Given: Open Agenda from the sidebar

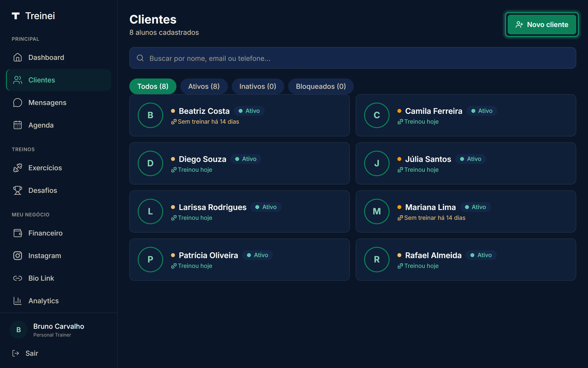Looking at the screenshot, I should point(59,125).
